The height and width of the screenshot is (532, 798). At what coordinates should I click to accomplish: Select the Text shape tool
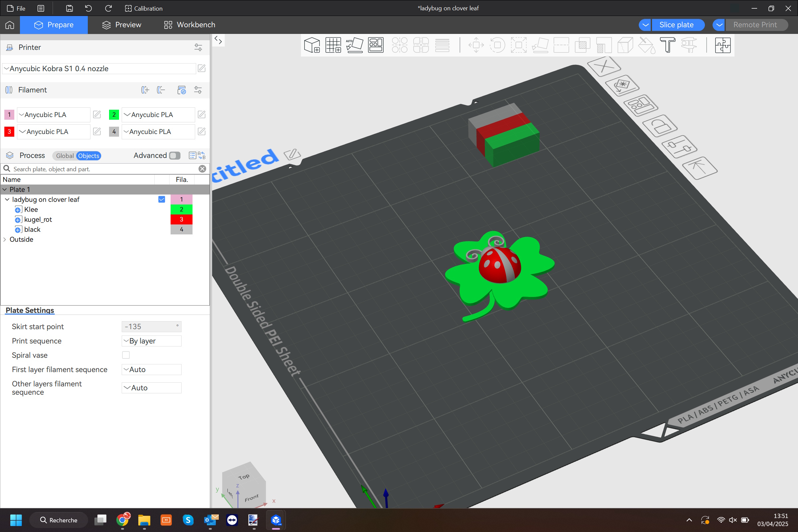[x=667, y=45]
